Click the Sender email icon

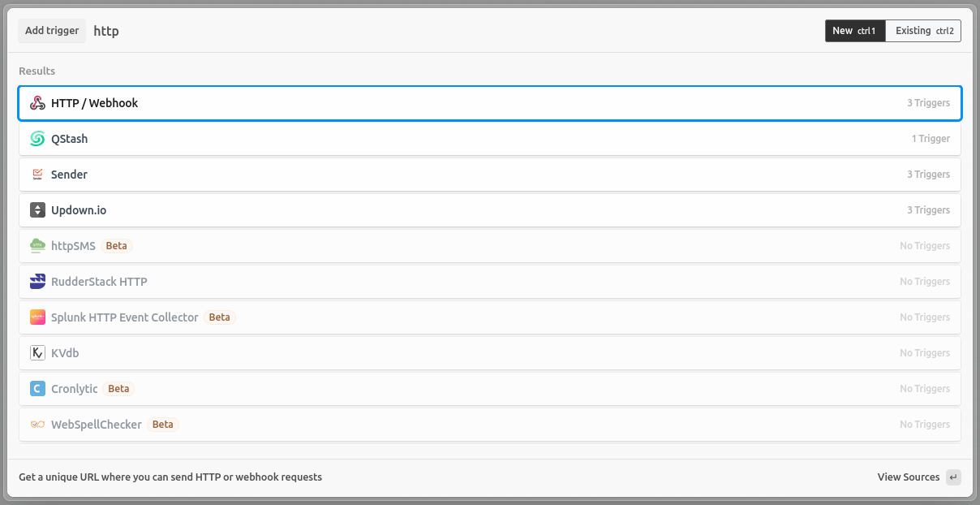pos(37,174)
